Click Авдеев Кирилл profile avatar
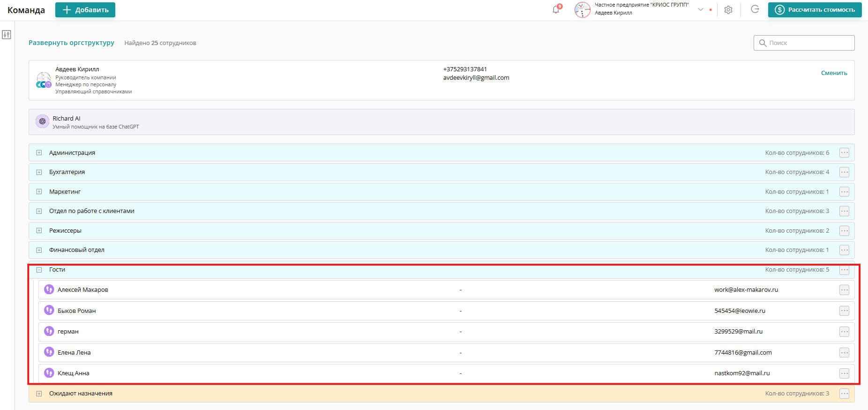This screenshot has width=868, height=410. coord(44,80)
